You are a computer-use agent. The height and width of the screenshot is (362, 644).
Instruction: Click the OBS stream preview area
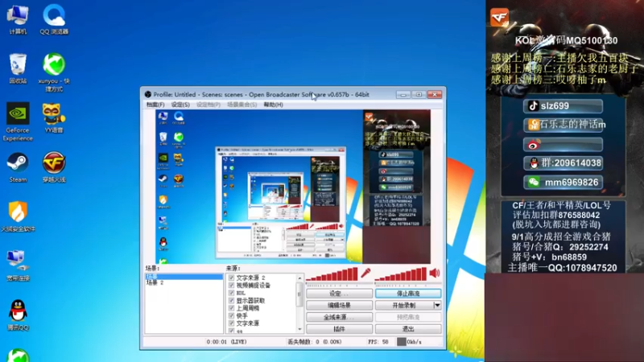coord(293,187)
